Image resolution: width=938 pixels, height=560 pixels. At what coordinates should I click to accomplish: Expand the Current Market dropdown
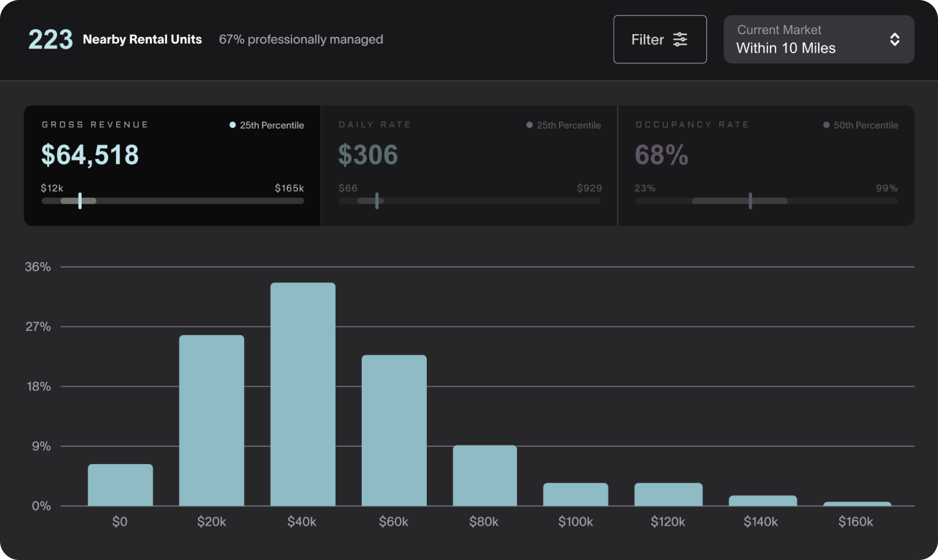point(818,39)
